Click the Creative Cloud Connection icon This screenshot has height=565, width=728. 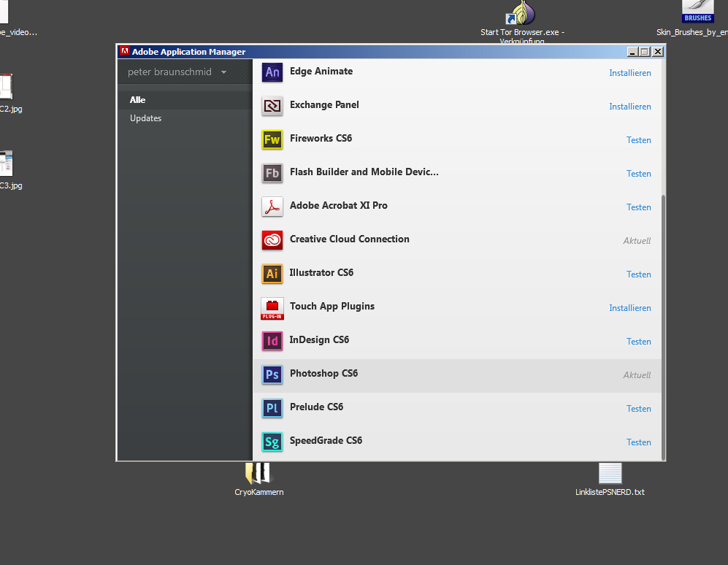coord(272,240)
